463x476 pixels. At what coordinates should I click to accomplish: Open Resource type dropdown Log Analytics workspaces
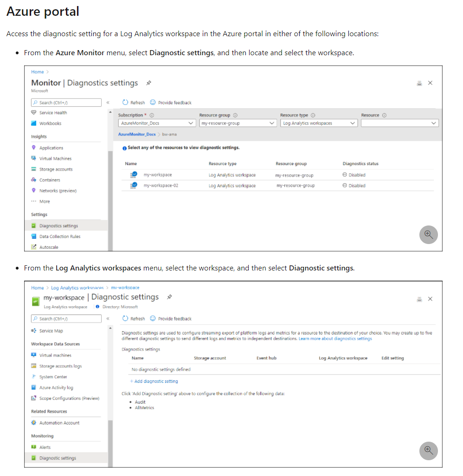(x=319, y=123)
